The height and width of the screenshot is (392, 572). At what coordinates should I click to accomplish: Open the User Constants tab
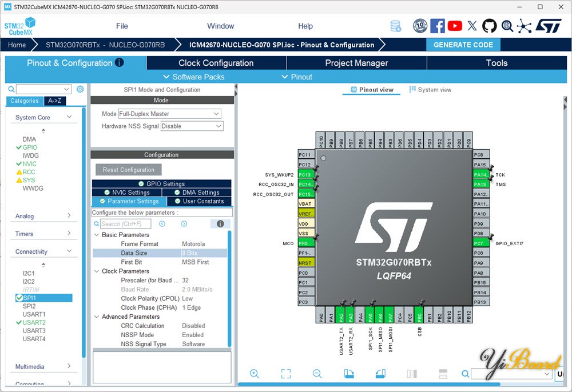point(199,201)
